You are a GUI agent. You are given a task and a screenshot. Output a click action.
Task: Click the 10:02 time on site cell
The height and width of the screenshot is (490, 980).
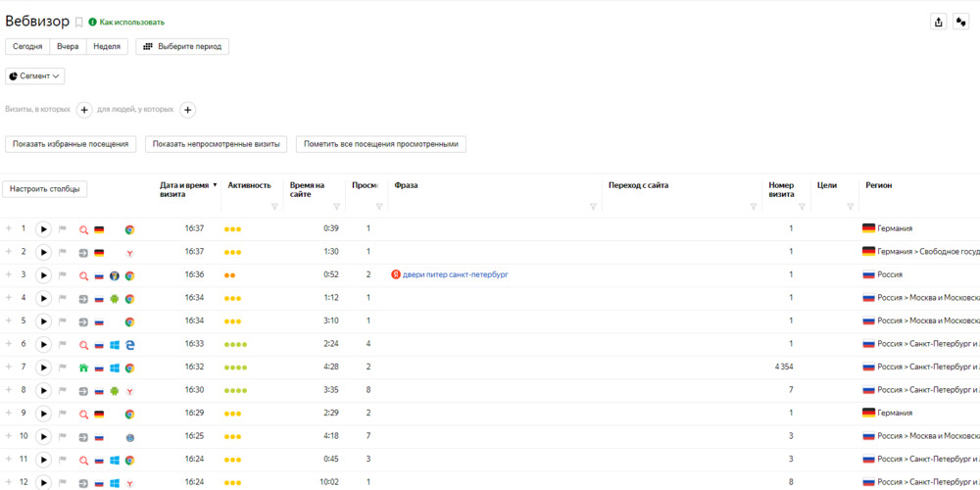point(328,482)
